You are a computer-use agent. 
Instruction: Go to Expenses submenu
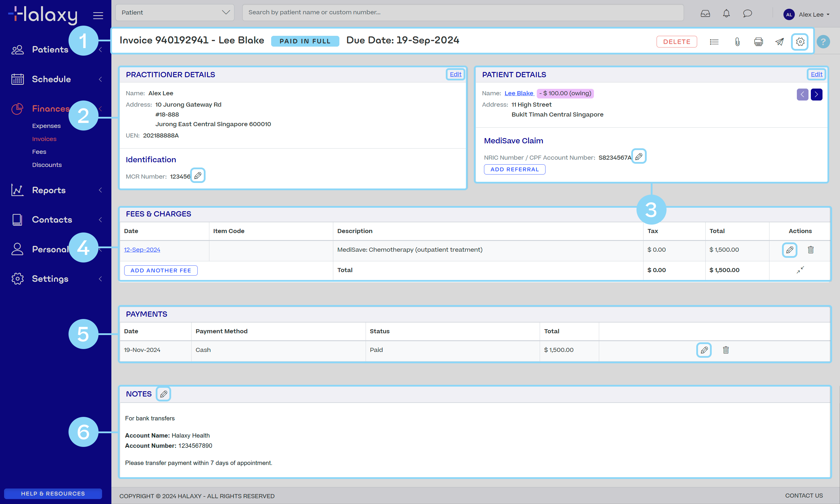pos(46,126)
